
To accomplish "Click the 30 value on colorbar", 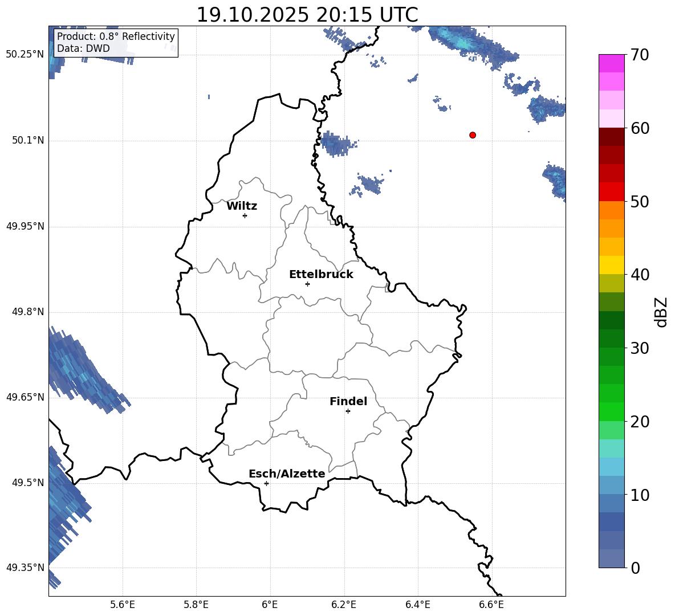I will point(639,348).
